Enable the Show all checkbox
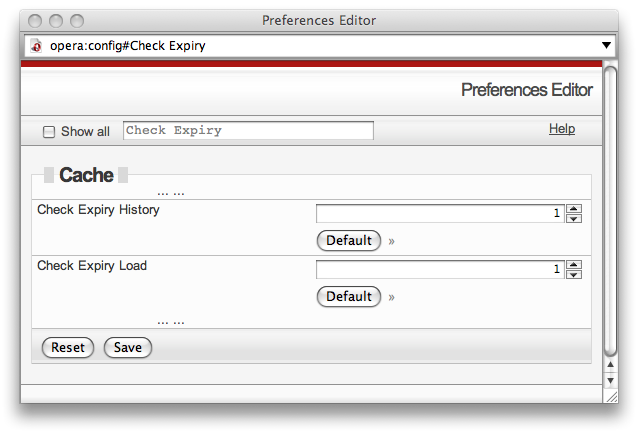The image size is (638, 433). coord(49,132)
